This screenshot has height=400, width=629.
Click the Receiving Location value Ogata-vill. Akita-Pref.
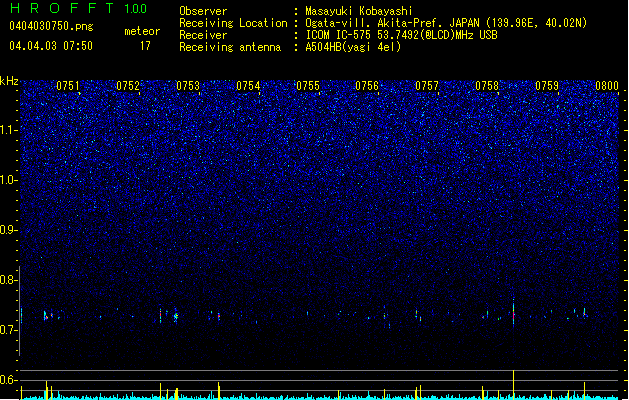point(375,23)
